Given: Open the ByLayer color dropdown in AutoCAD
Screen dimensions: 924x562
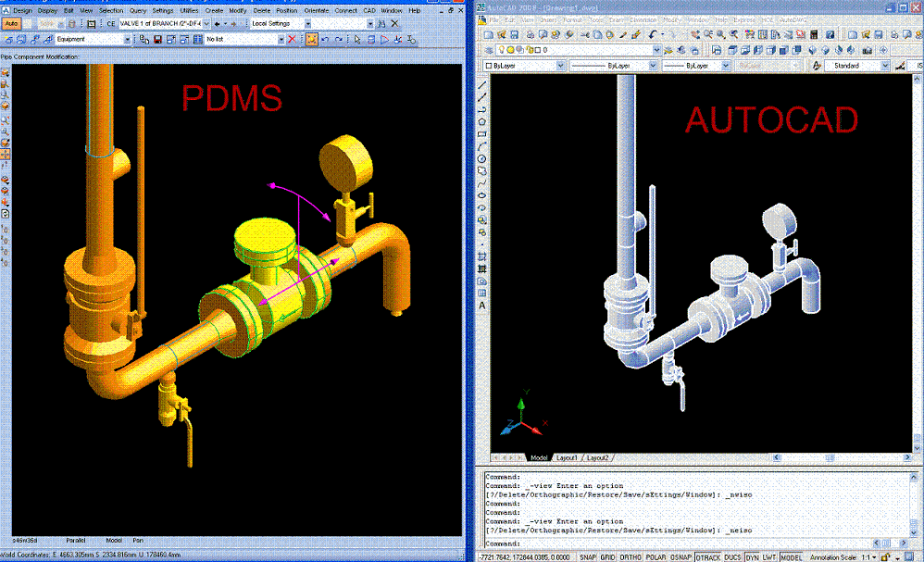Looking at the screenshot, I should [x=560, y=66].
